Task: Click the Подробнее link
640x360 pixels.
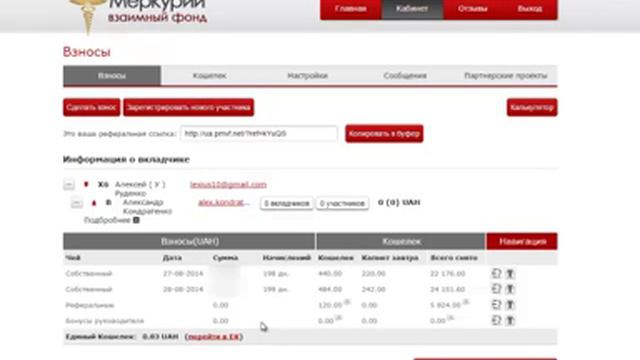Action: tap(107, 220)
